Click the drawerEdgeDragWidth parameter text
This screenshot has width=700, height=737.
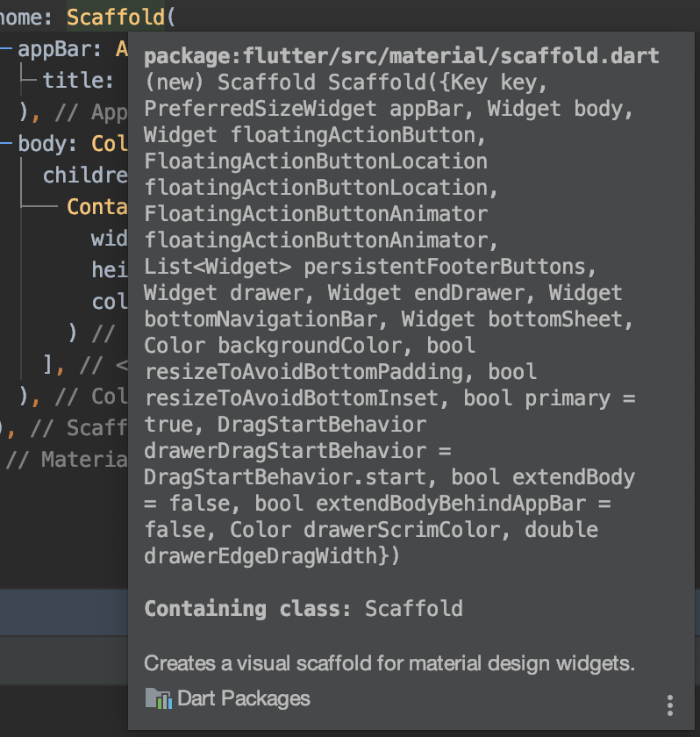click(261, 556)
